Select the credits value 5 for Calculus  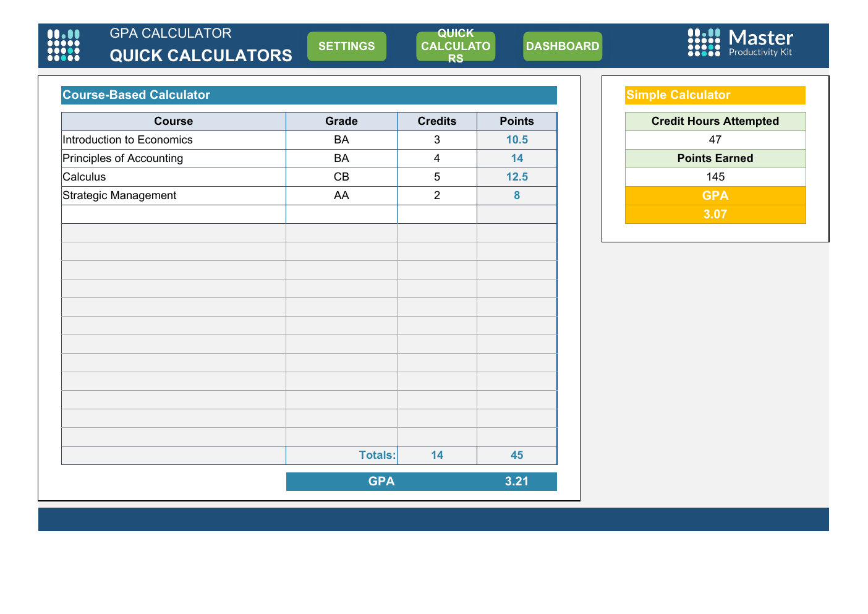coord(437,177)
